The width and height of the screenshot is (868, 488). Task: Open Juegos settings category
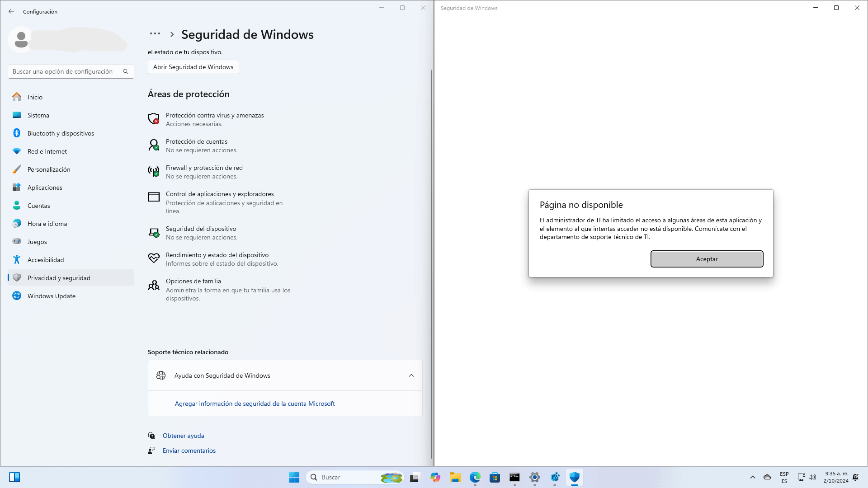point(71,242)
